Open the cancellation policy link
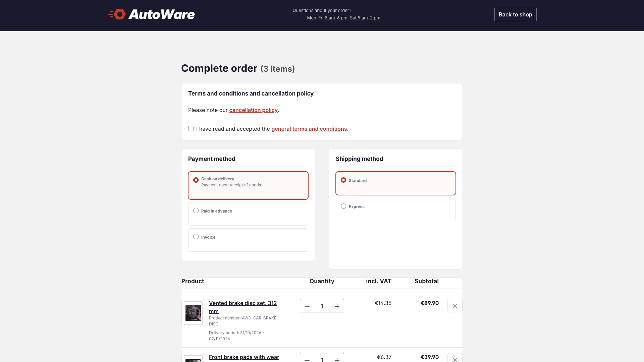This screenshot has width=644, height=362. tap(253, 110)
